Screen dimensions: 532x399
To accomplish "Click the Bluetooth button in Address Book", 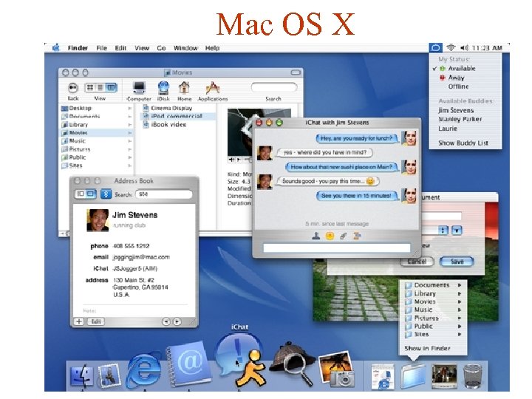I will click(106, 194).
